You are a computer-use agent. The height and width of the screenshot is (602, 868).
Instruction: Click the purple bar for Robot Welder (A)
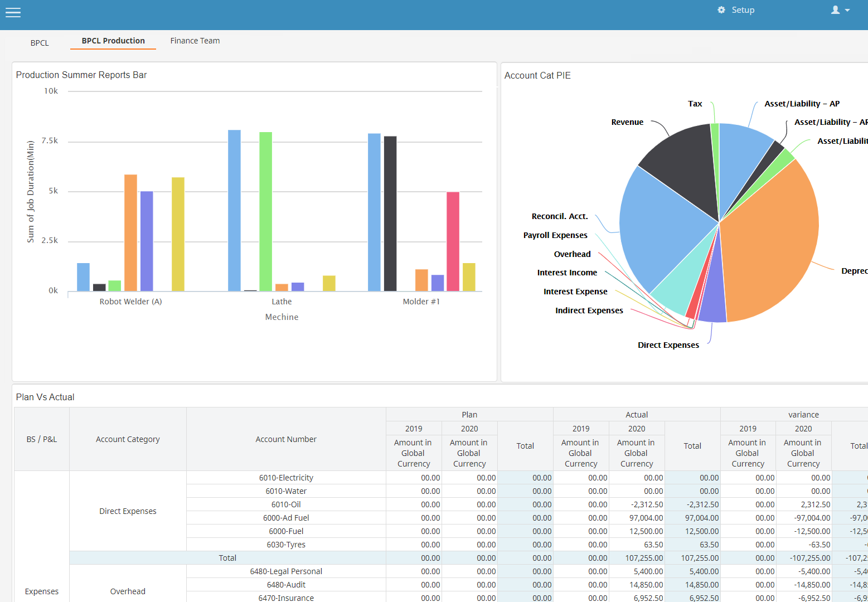click(x=147, y=241)
